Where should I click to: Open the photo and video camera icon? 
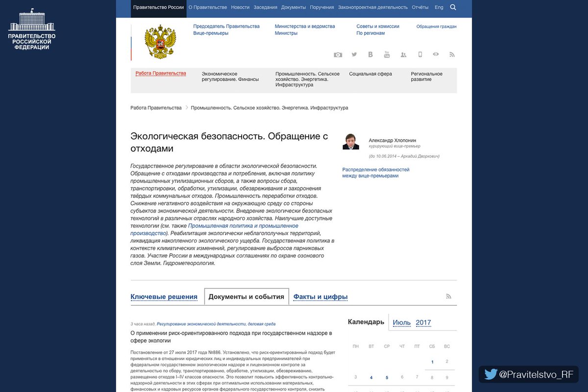pyautogui.click(x=338, y=55)
